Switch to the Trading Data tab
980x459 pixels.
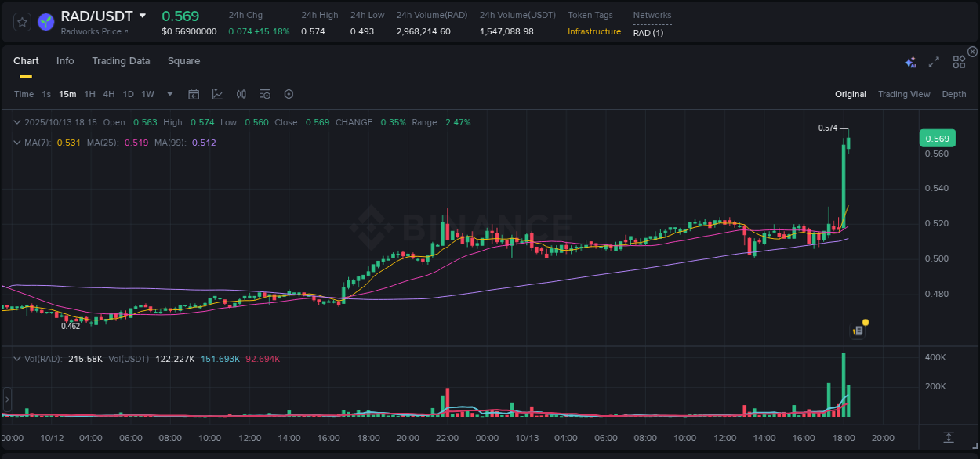point(121,60)
